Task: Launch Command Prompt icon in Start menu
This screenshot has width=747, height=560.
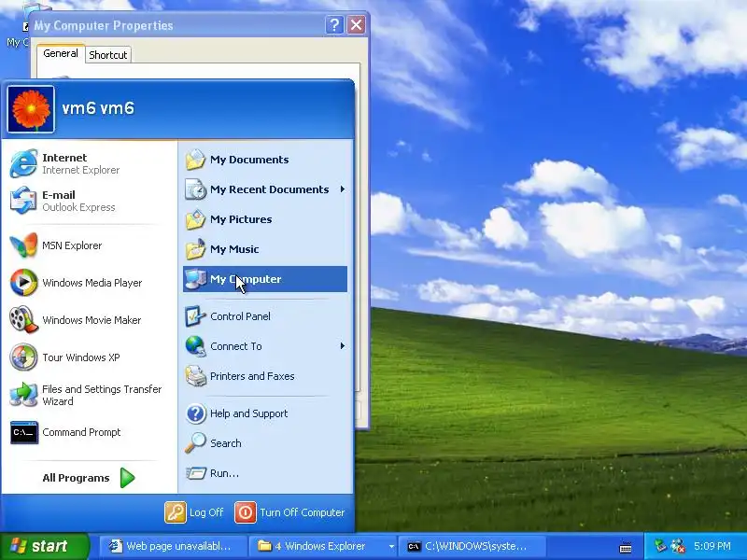Action: [24, 432]
